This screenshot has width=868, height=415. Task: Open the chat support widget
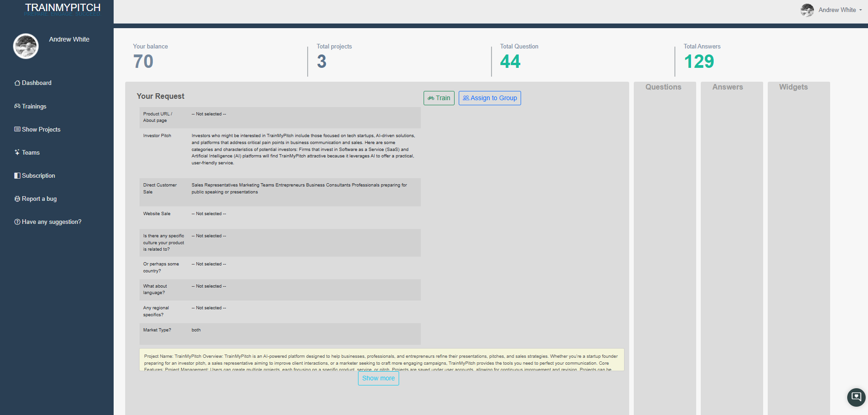pyautogui.click(x=856, y=397)
